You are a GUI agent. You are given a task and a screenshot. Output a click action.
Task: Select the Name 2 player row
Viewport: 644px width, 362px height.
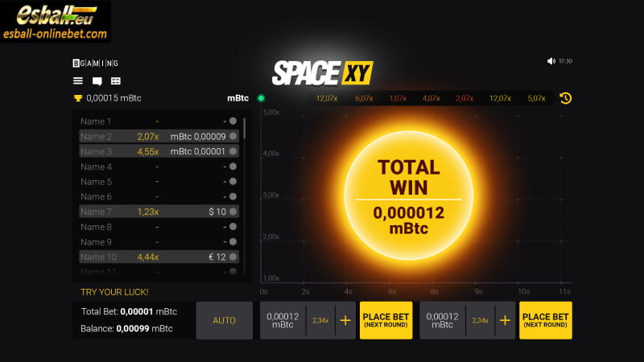pos(159,136)
